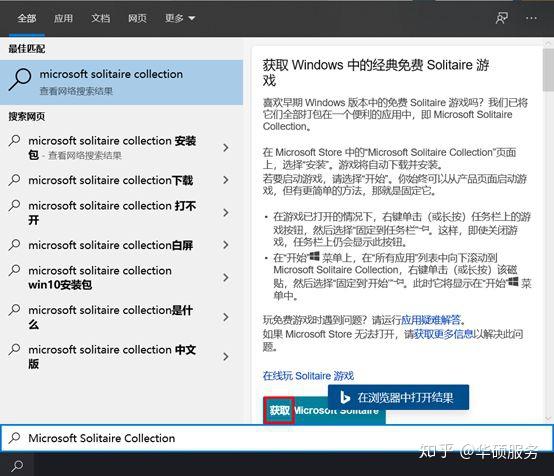Click the magnifier icon of the best match
Image resolution: width=554 pixels, height=476 pixels.
coord(20,80)
